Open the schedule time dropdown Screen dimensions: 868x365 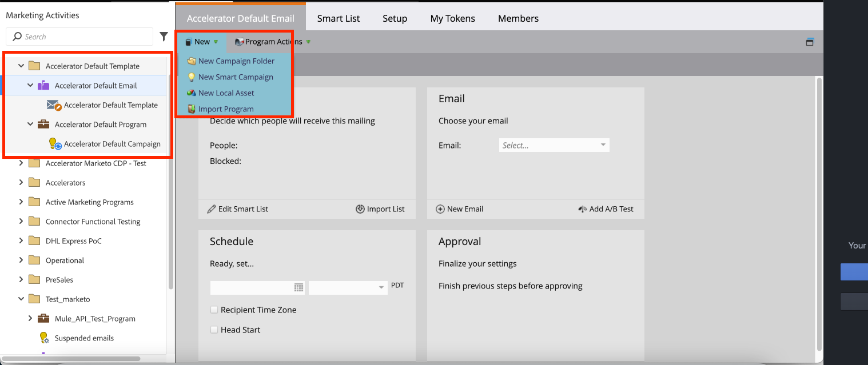click(x=348, y=288)
